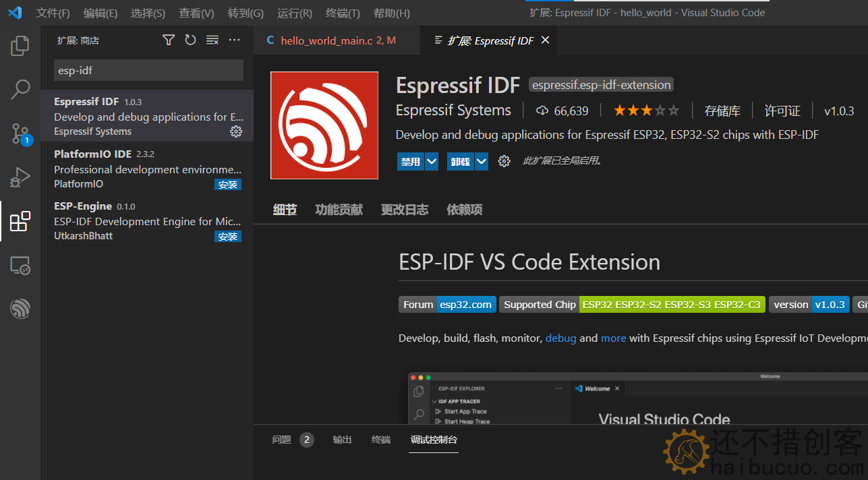Open the 转到(G) menu
Screen dimensions: 868x480
(245, 13)
